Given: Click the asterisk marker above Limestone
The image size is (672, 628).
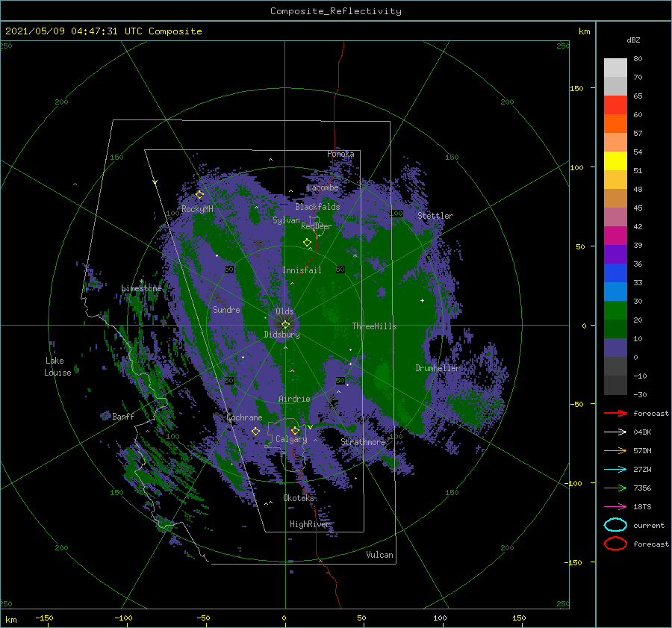Looking at the screenshot, I should [141, 282].
